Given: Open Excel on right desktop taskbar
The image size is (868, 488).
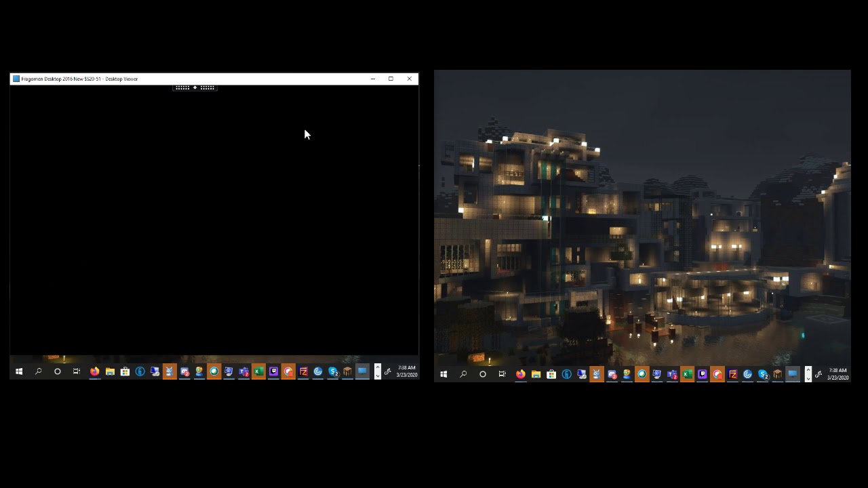Looking at the screenshot, I should click(687, 374).
